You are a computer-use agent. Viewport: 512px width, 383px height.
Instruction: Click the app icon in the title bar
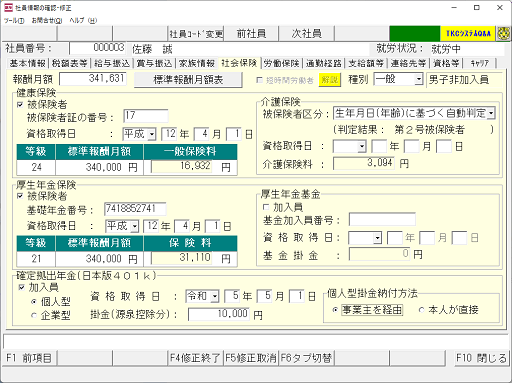click(x=8, y=8)
